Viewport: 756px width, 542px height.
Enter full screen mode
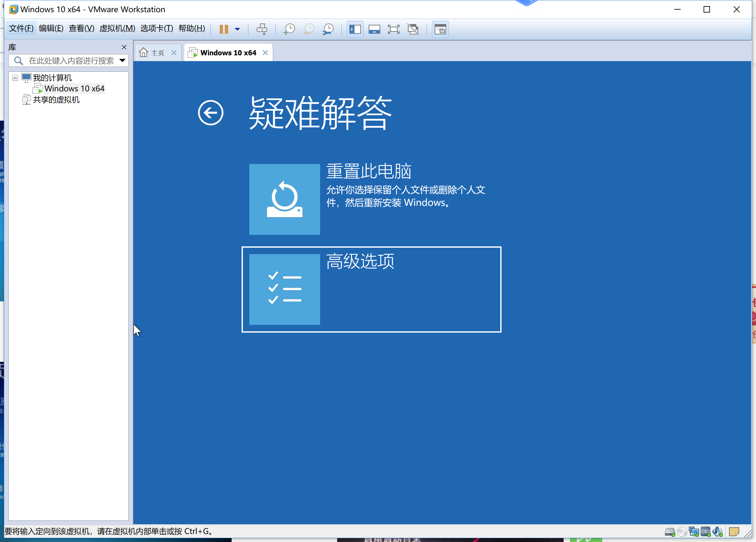[394, 29]
